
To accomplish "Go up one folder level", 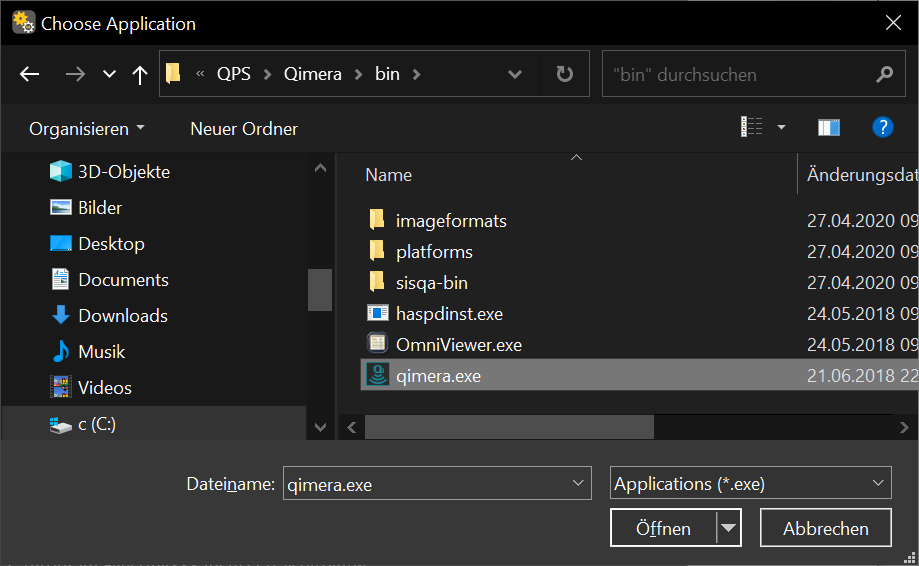I will click(x=139, y=74).
